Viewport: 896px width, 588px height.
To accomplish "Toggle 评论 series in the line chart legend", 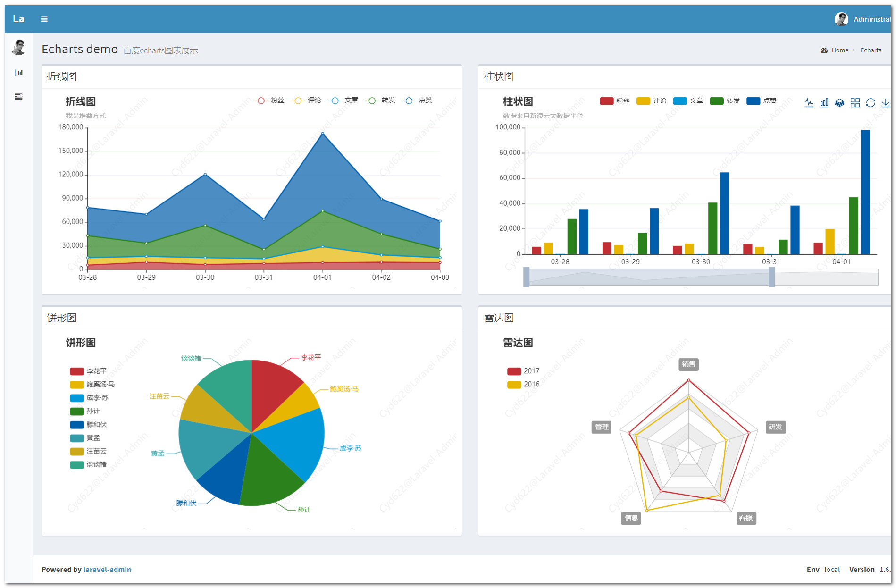I will (x=306, y=101).
